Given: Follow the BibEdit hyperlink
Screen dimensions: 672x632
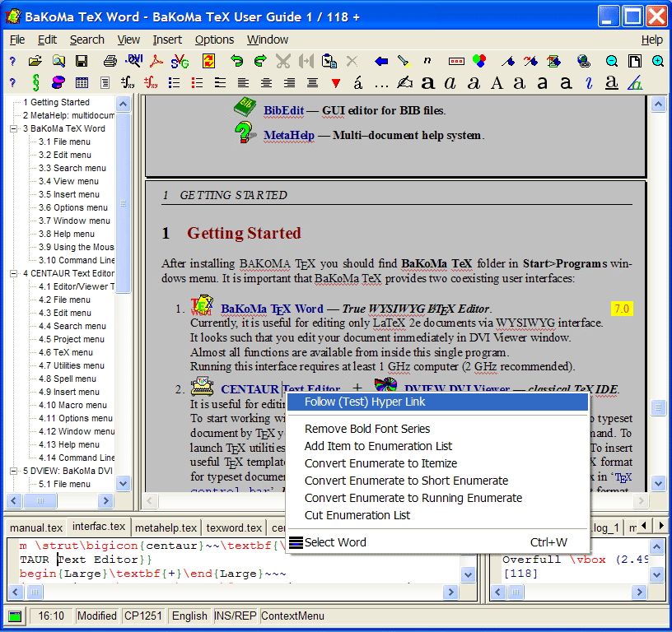Looking at the screenshot, I should click(x=283, y=109).
